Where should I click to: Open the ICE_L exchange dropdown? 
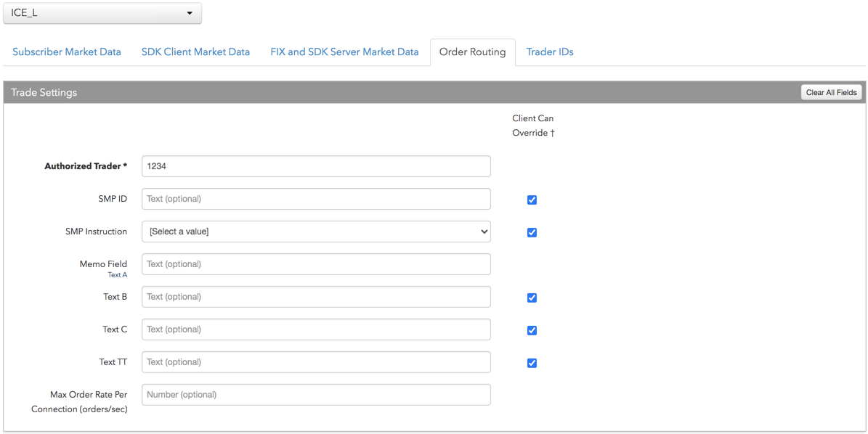tap(102, 13)
